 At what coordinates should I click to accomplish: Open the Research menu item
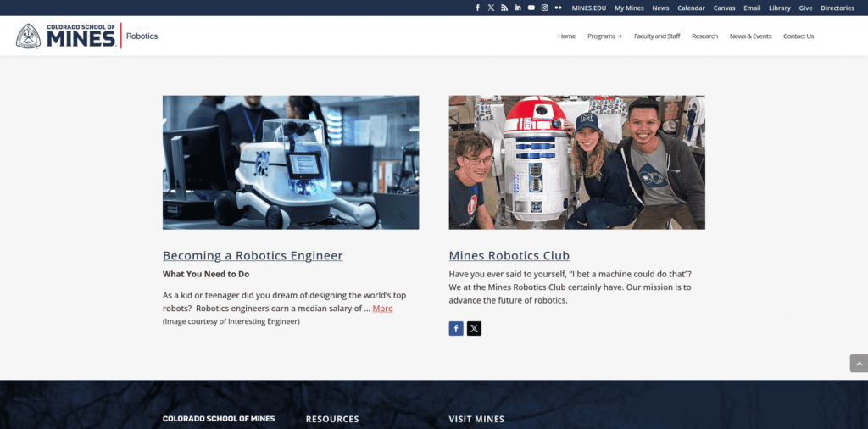click(704, 36)
